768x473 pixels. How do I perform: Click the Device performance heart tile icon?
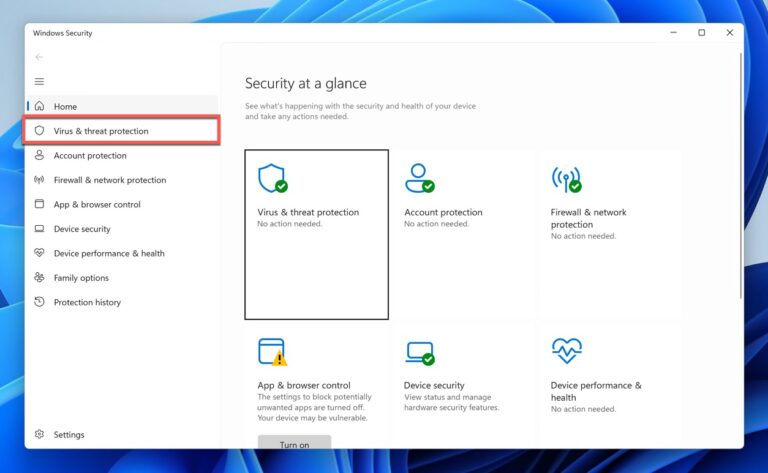tap(567, 351)
